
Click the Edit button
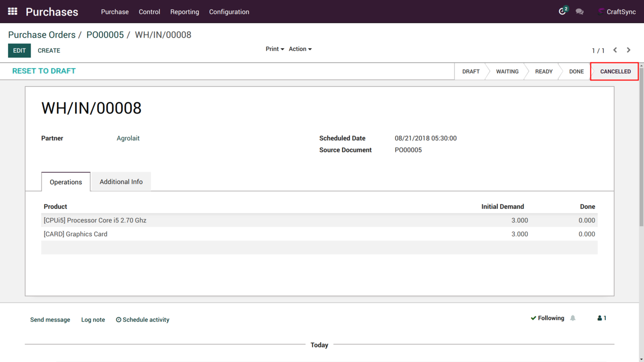pos(19,50)
